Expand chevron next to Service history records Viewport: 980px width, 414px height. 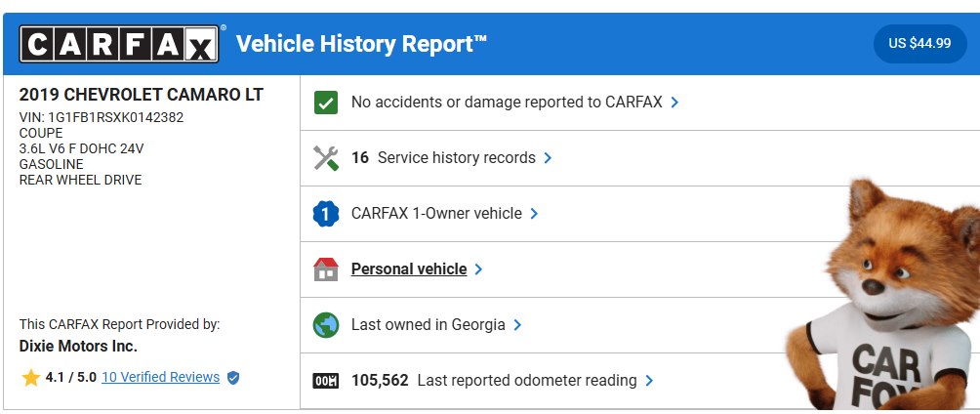click(x=548, y=158)
